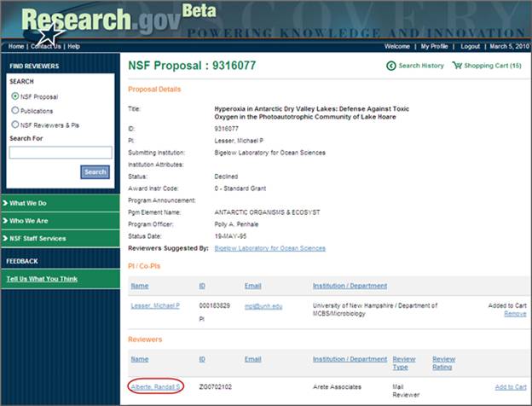
Task: Go to Home in top navigation
Action: (16, 46)
